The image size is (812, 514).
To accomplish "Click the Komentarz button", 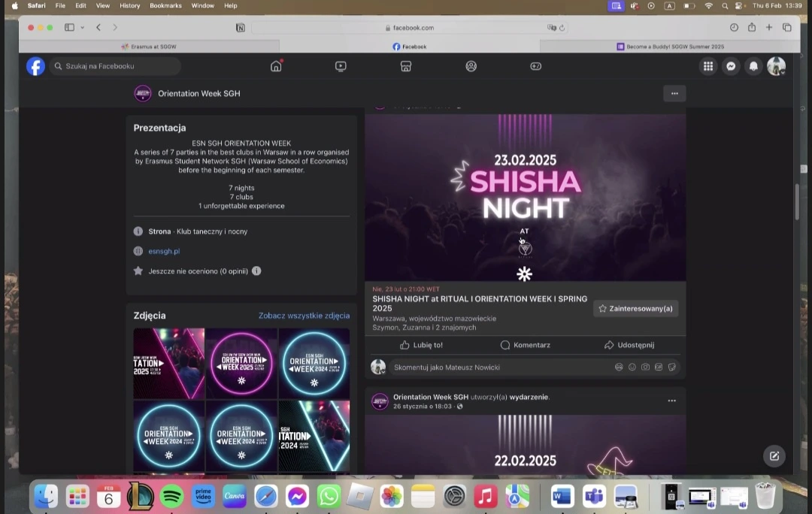I will (525, 345).
